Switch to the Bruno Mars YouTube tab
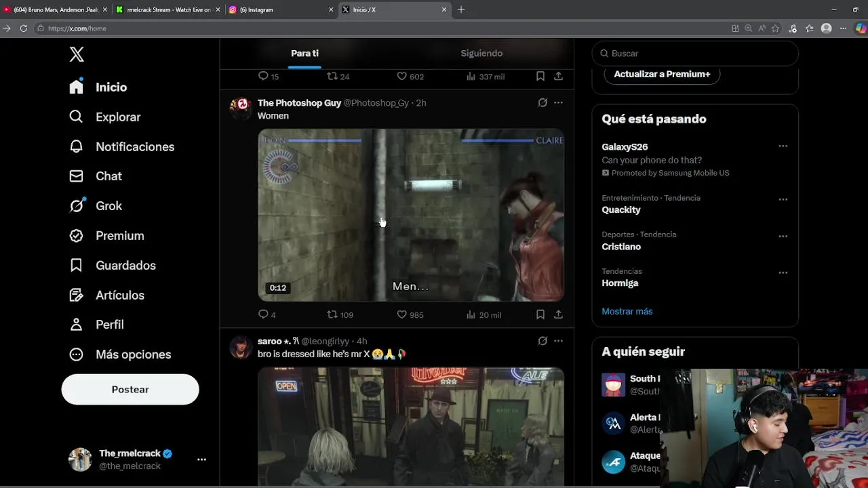Image resolution: width=868 pixels, height=488 pixels. click(56, 9)
